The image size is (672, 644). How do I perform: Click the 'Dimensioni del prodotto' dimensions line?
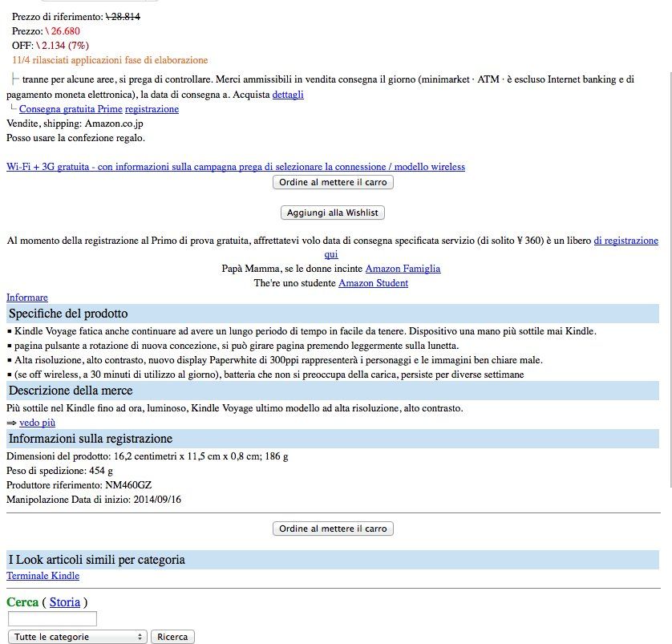[x=148, y=456]
